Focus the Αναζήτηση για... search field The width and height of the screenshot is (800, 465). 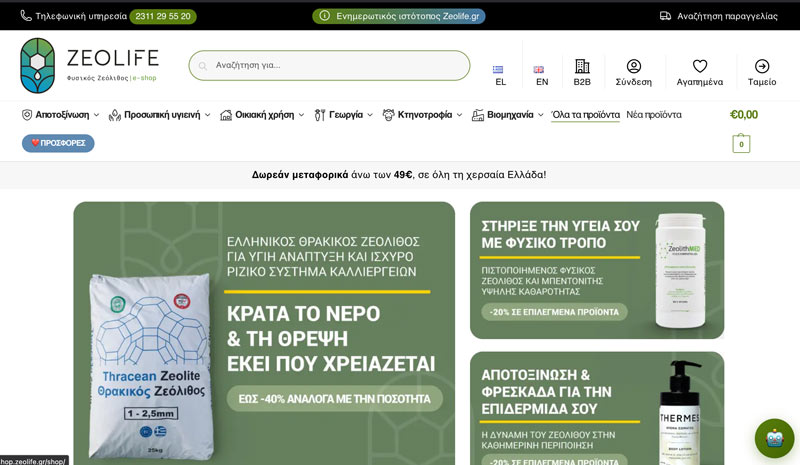(x=330, y=65)
